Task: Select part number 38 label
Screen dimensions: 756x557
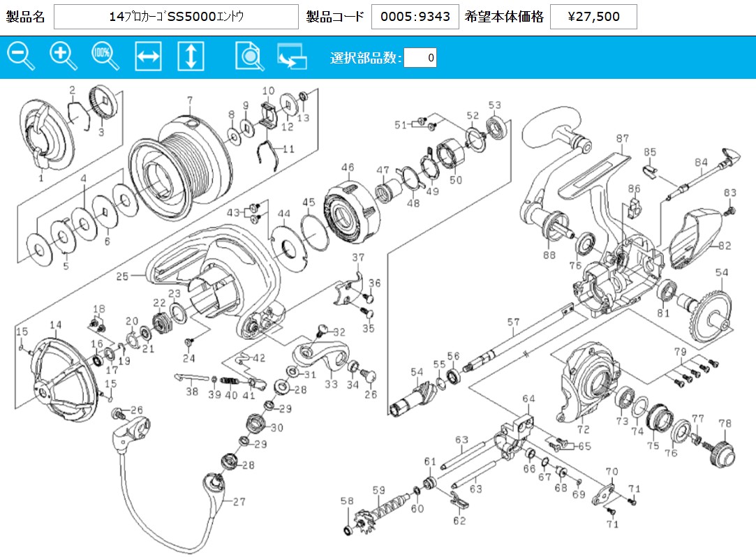Action: 192,392
